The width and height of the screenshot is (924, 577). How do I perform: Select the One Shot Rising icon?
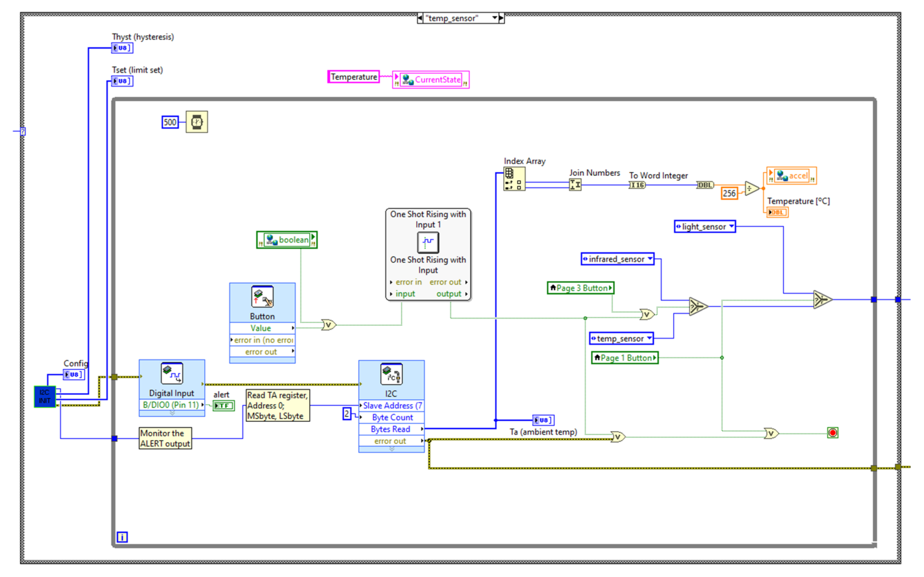pyautogui.click(x=428, y=242)
